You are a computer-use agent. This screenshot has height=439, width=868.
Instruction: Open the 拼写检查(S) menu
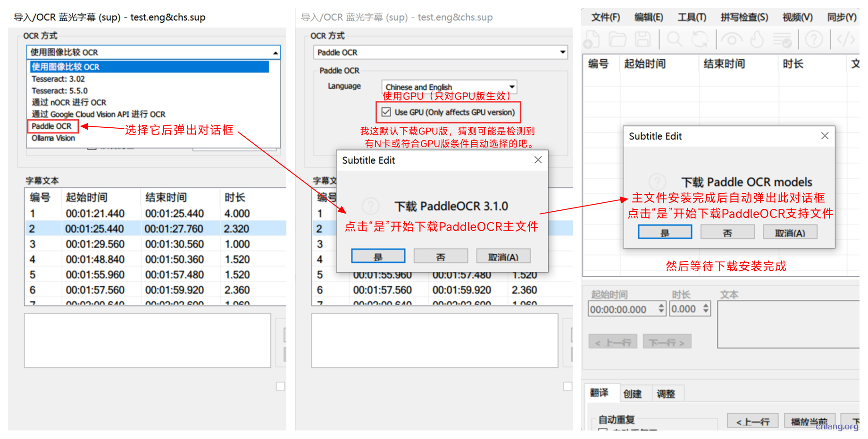point(744,17)
